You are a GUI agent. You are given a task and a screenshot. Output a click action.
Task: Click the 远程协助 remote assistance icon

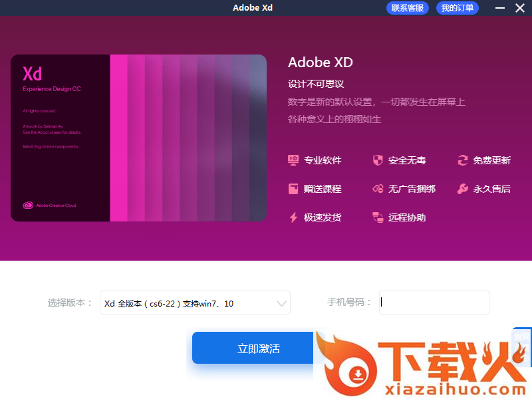[x=378, y=217]
